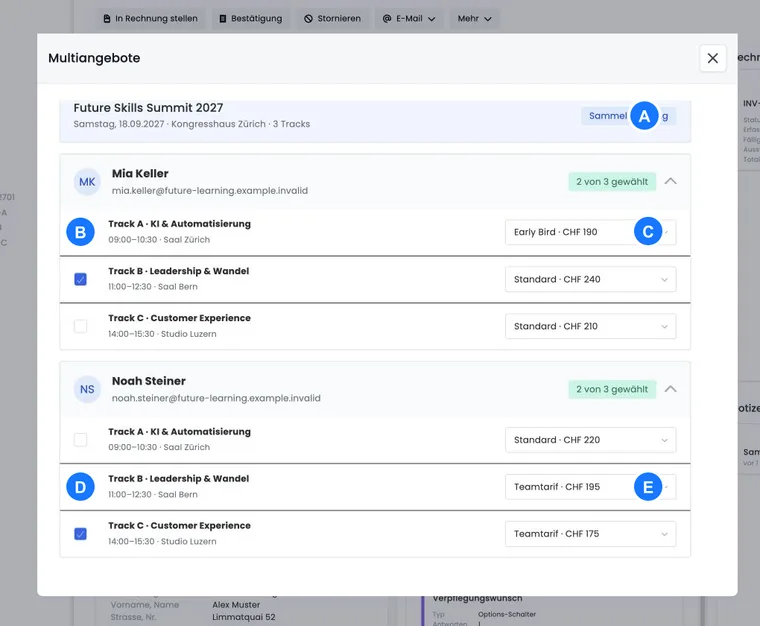Click the Mia Keller name
The height and width of the screenshot is (626, 760).
coord(140,173)
